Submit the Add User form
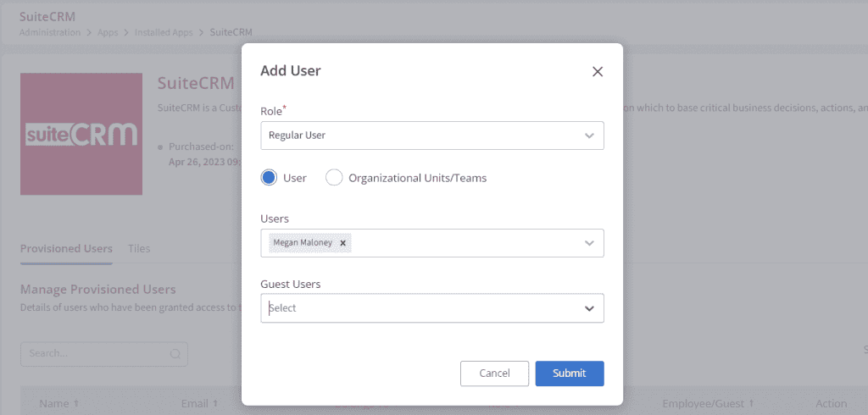 569,373
